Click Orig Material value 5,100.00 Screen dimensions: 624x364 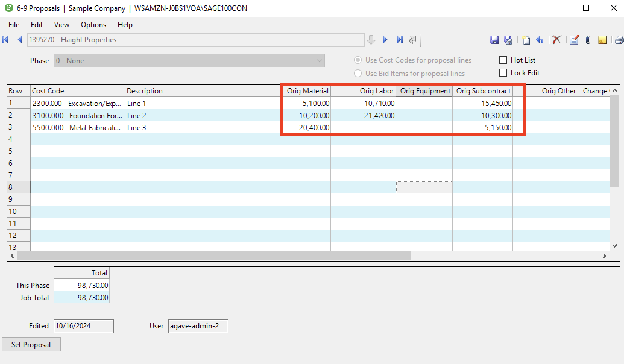pyautogui.click(x=307, y=103)
